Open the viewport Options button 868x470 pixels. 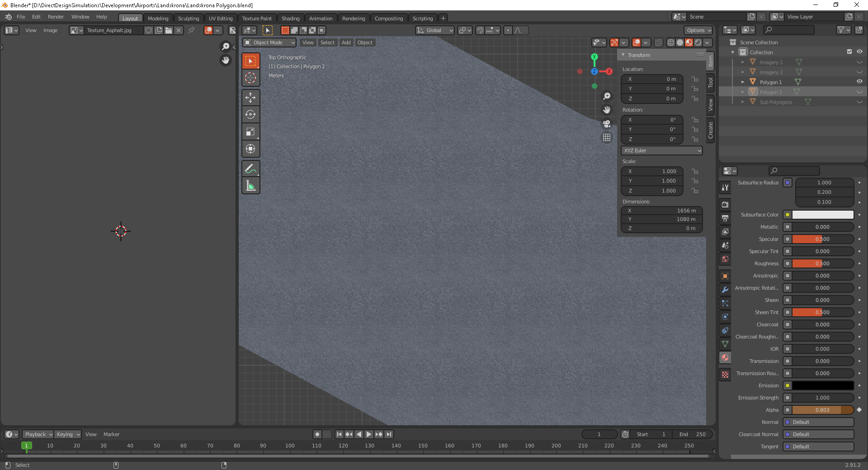(698, 30)
